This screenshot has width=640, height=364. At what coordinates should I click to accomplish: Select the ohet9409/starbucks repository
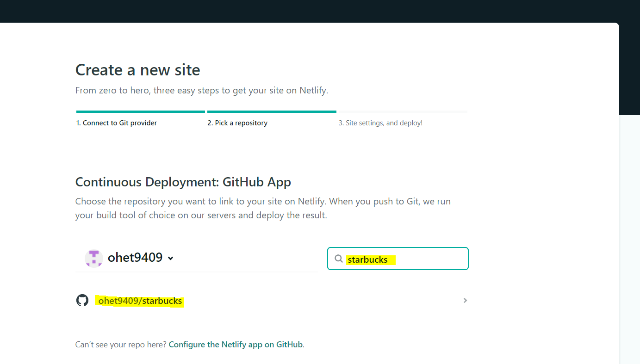pyautogui.click(x=272, y=301)
